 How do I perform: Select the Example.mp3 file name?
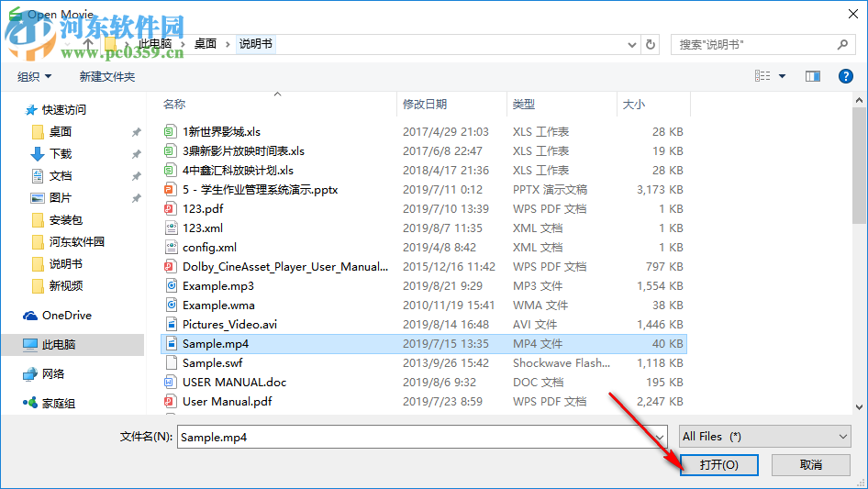tap(218, 285)
